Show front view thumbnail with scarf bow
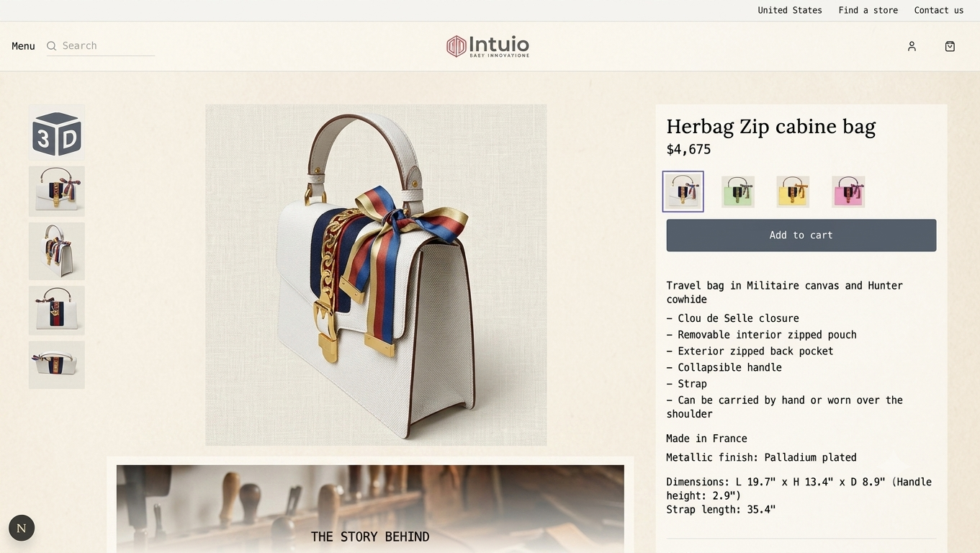The image size is (980, 553). click(x=57, y=192)
